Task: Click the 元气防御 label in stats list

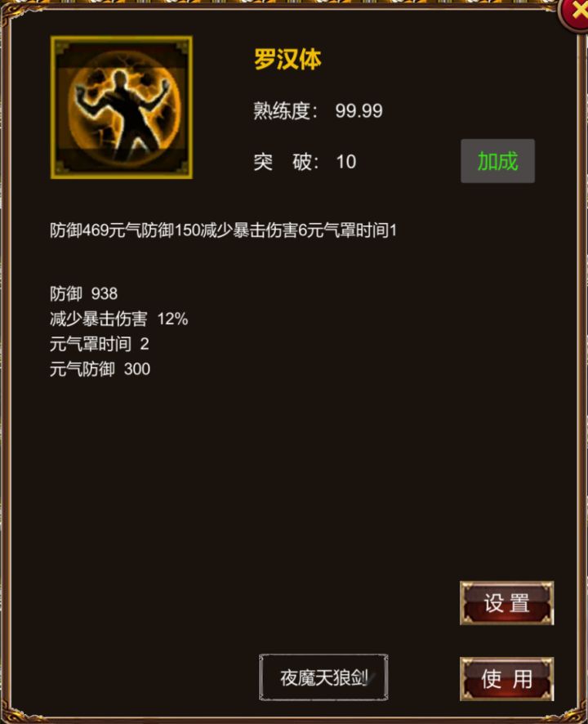Action: click(x=82, y=369)
